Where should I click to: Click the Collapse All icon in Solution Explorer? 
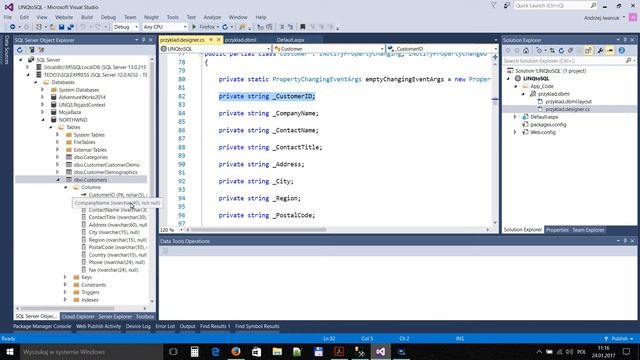click(571, 51)
